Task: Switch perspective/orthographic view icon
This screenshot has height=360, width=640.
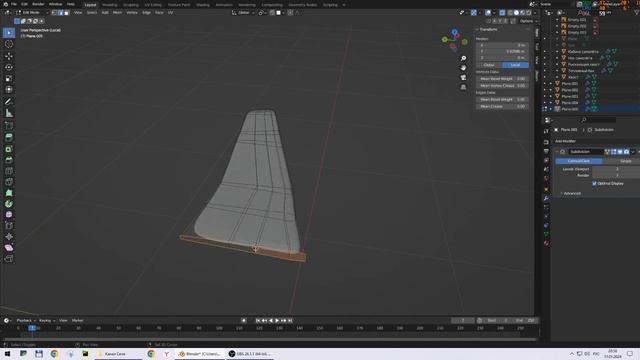Action: [x=463, y=87]
